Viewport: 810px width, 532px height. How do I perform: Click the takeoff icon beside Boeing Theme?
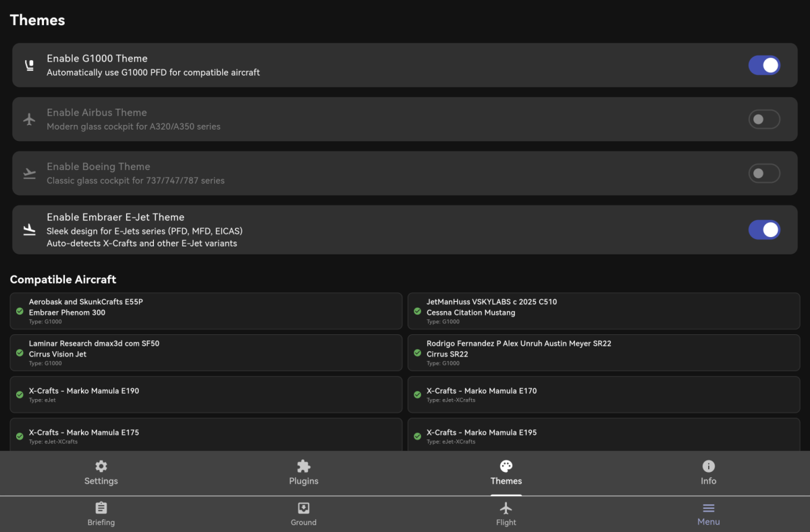click(x=29, y=174)
